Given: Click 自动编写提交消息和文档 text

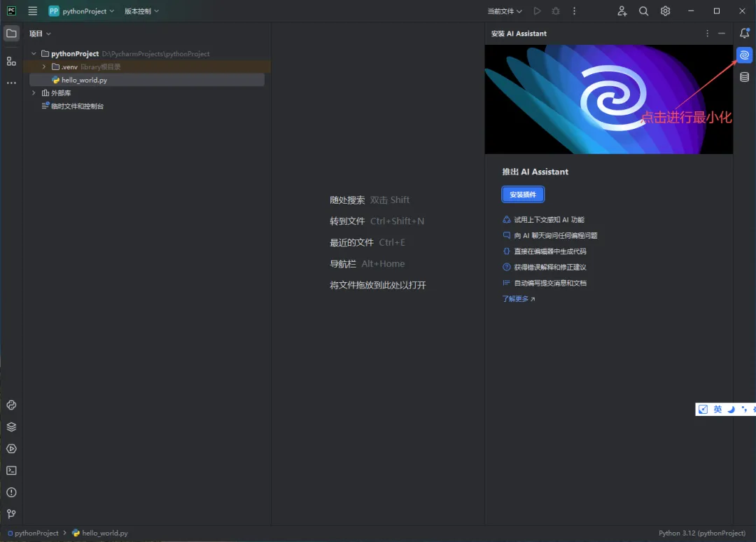Looking at the screenshot, I should click(550, 283).
